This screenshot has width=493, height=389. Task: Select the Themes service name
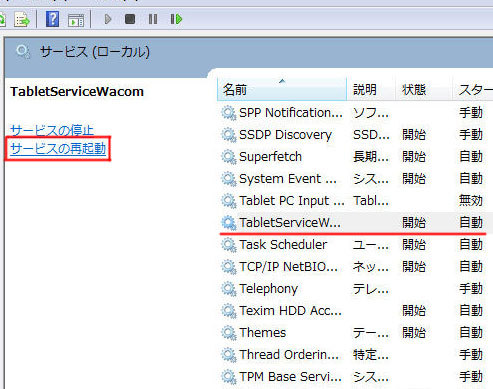(x=263, y=333)
